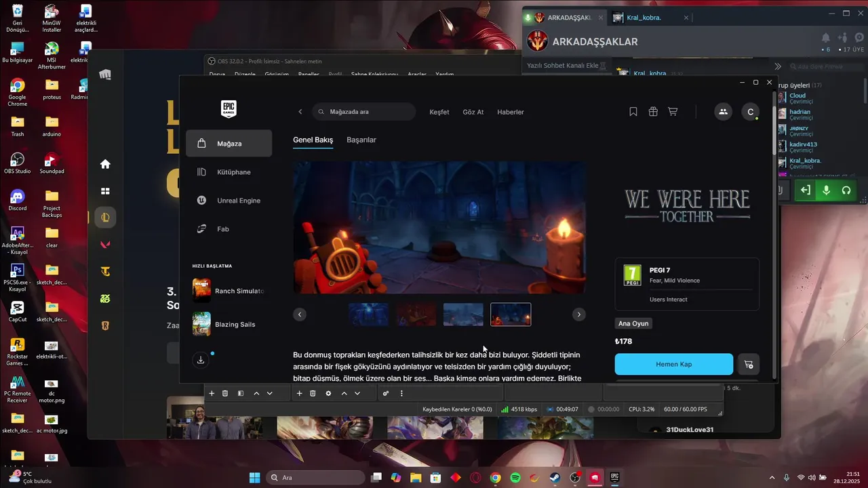Open Haberler in Epic store navigation
Screen dimensions: 868x488
(511, 112)
